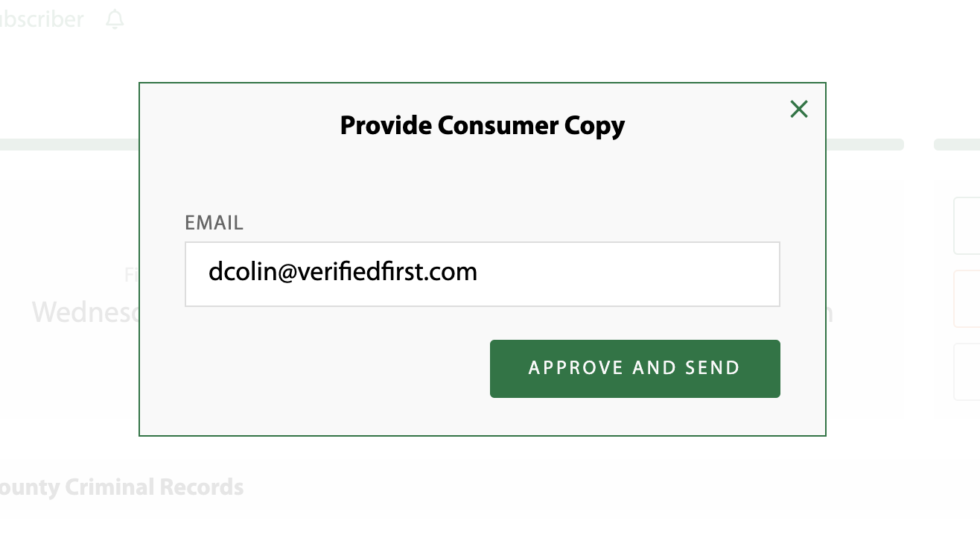Close the Provide Consumer Copy dialog
The image size is (980, 538).
[799, 110]
